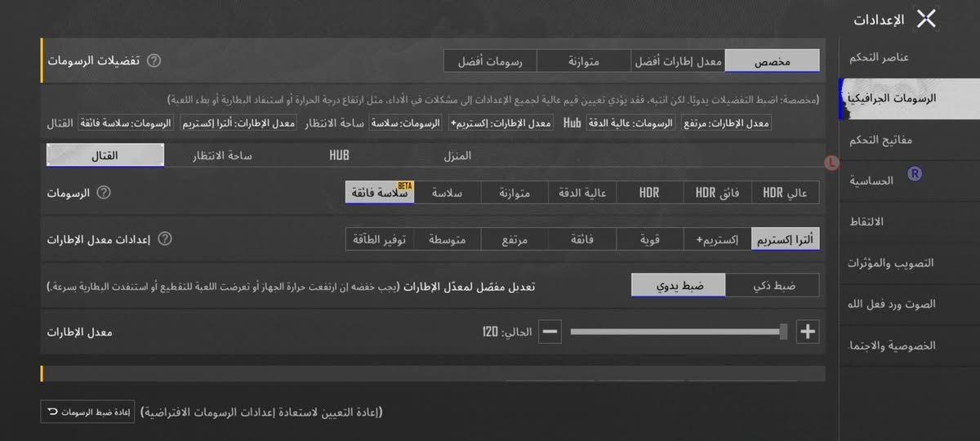The height and width of the screenshot is (441, 980).
Task: Open الرسومات الجرافيكية in sidebar
Action: point(909,98)
